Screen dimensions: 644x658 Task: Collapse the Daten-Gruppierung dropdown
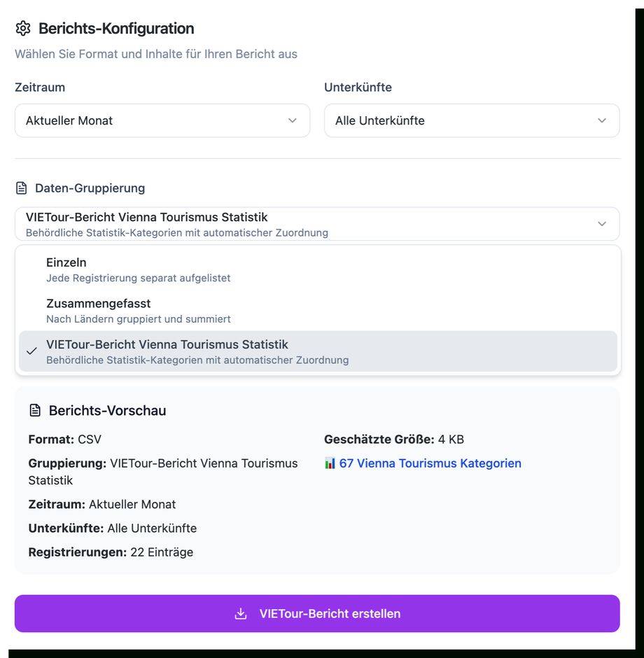pyautogui.click(x=316, y=224)
